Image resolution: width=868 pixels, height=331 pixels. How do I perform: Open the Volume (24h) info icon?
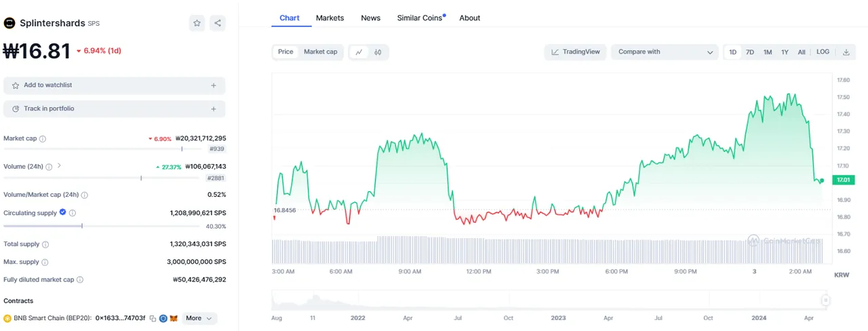pos(49,166)
